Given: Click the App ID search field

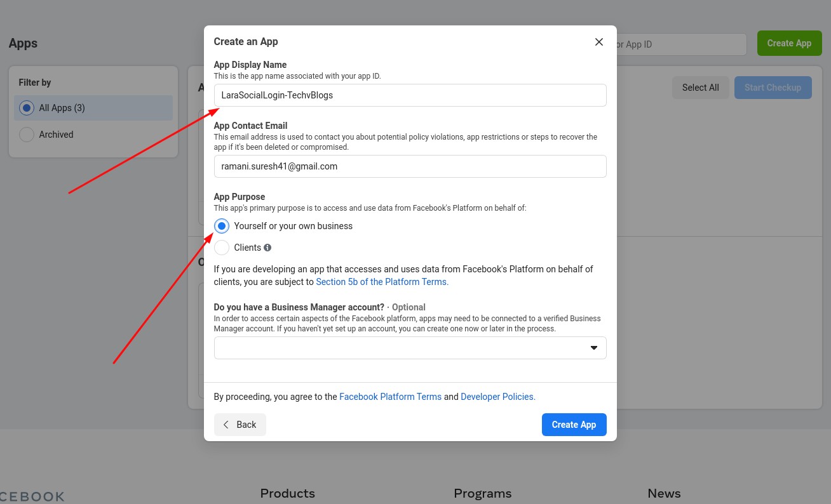Looking at the screenshot, I should 682,44.
